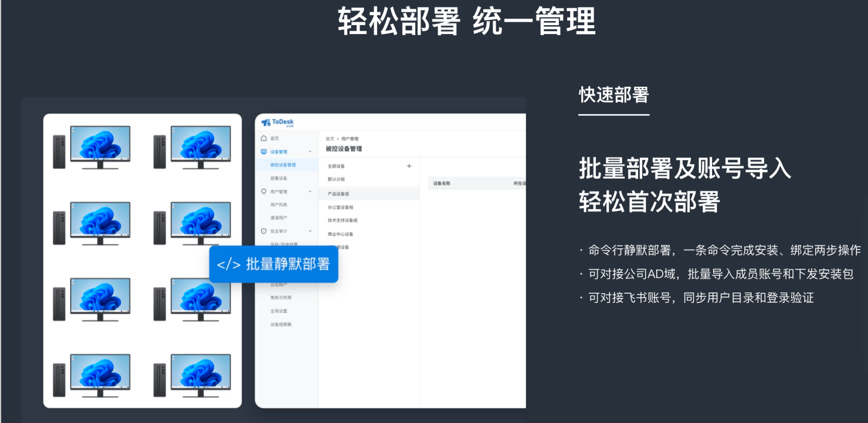Click the 首页 breadcrumb link
Screen dimensions: 868x423
[x=330, y=139]
